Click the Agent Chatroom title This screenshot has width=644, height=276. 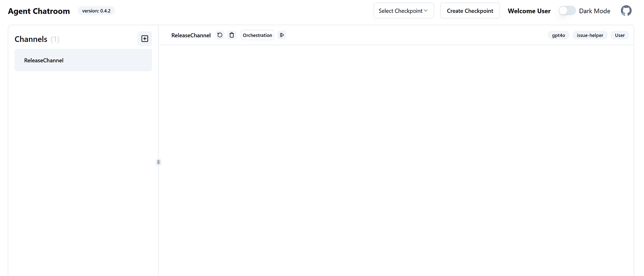point(39,11)
